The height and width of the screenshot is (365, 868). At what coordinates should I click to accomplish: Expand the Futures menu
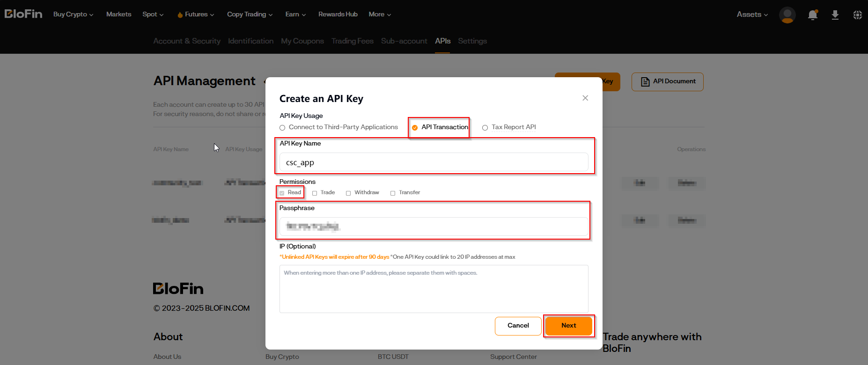tap(196, 15)
